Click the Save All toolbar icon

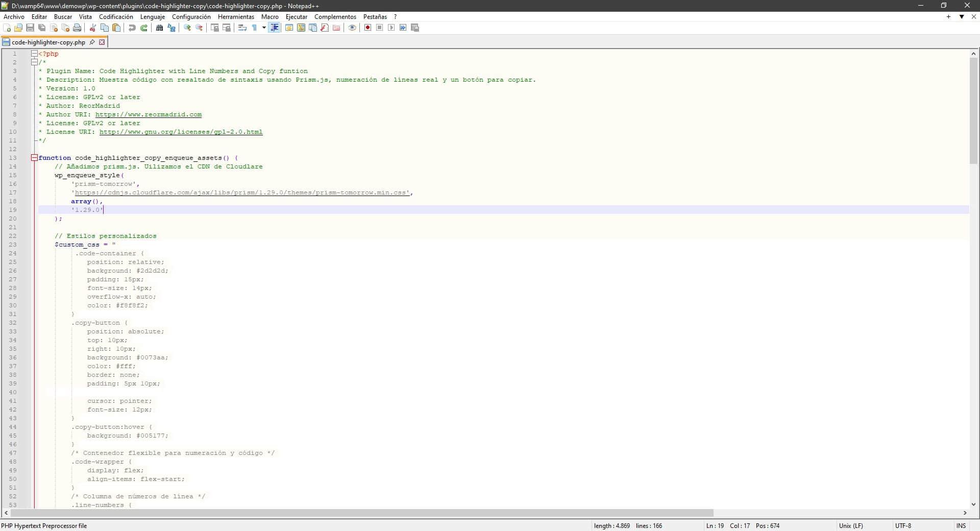pyautogui.click(x=42, y=28)
